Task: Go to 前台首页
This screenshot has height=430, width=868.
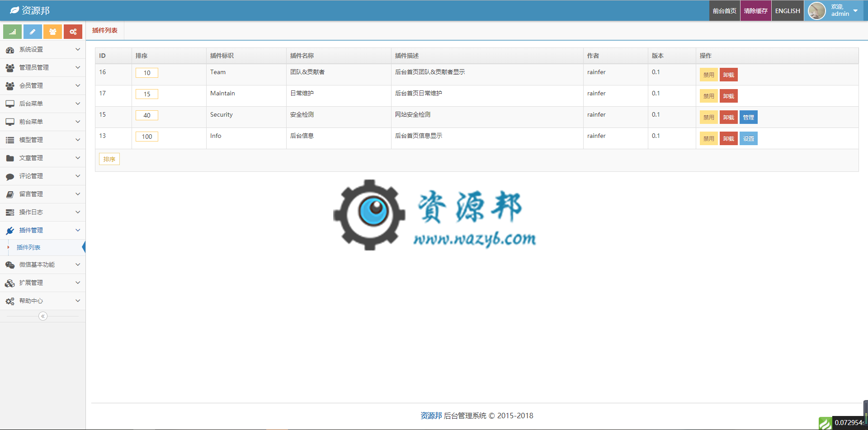Action: pos(724,11)
